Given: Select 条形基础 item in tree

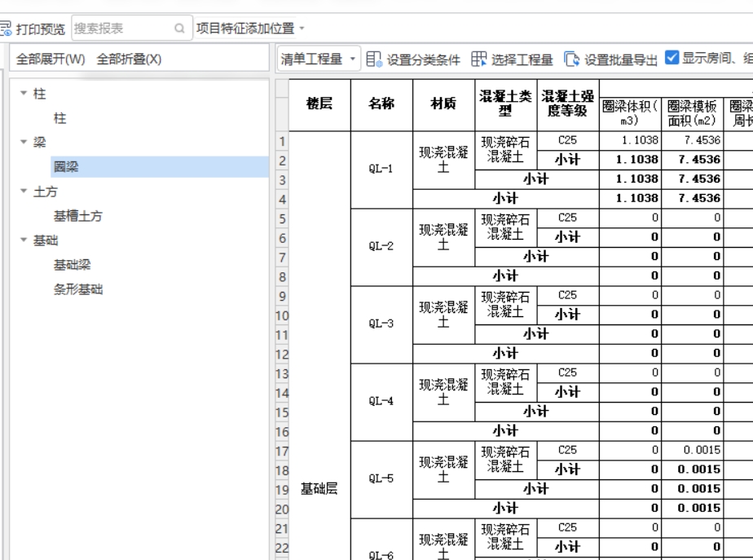Looking at the screenshot, I should tap(77, 289).
